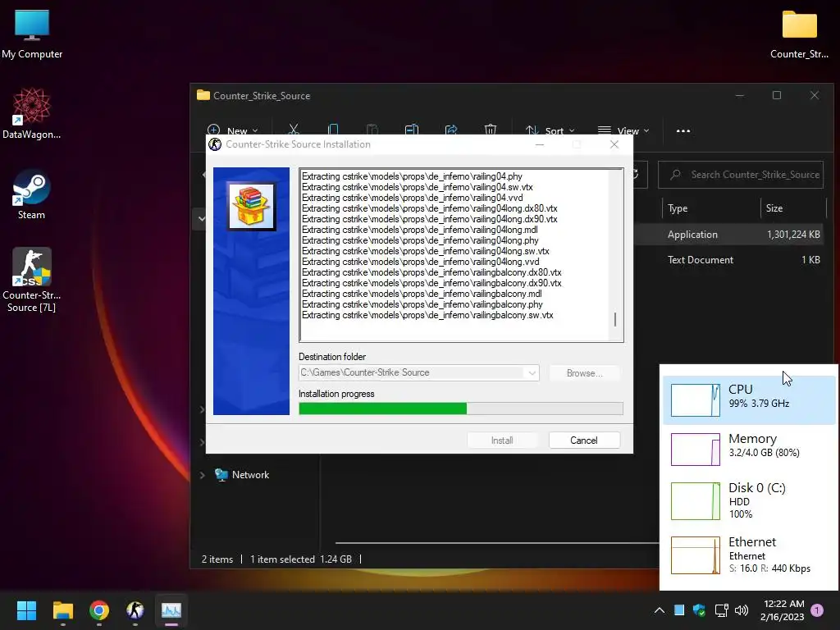The image size is (840, 630).
Task: Launch the Steam desktop shortcut
Action: [x=32, y=194]
